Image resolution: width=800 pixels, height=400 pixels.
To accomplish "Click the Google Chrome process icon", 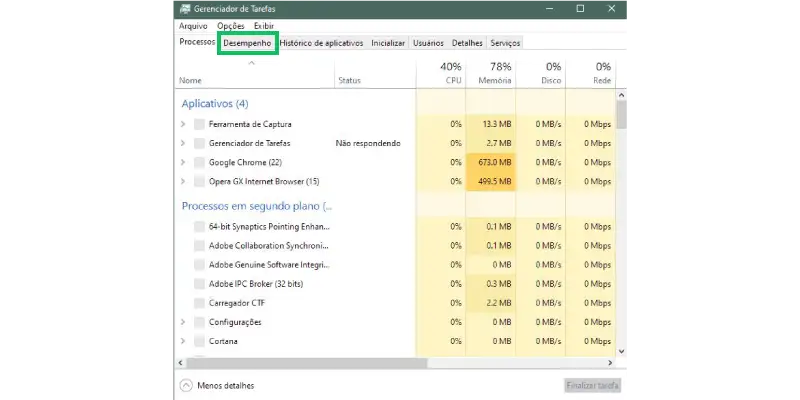I will (x=200, y=162).
